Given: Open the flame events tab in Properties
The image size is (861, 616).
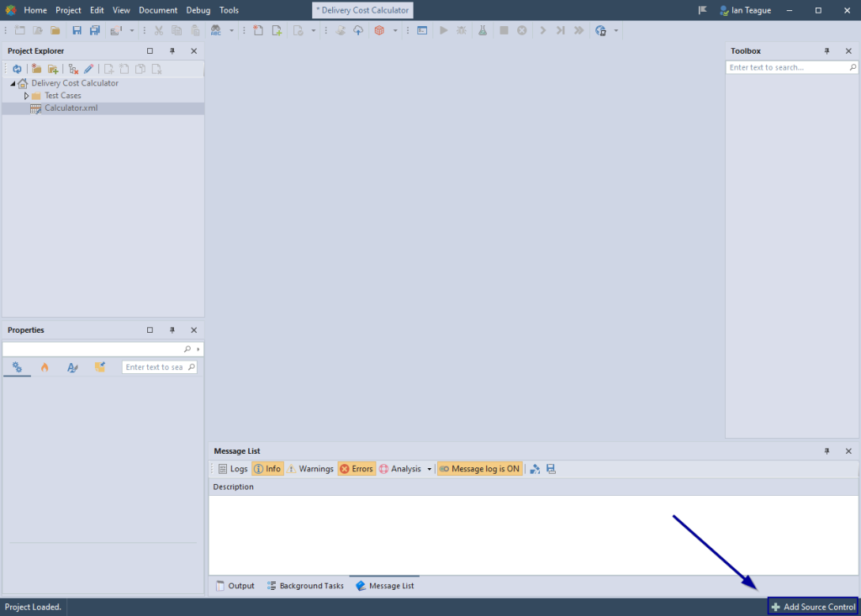Looking at the screenshot, I should click(x=45, y=367).
